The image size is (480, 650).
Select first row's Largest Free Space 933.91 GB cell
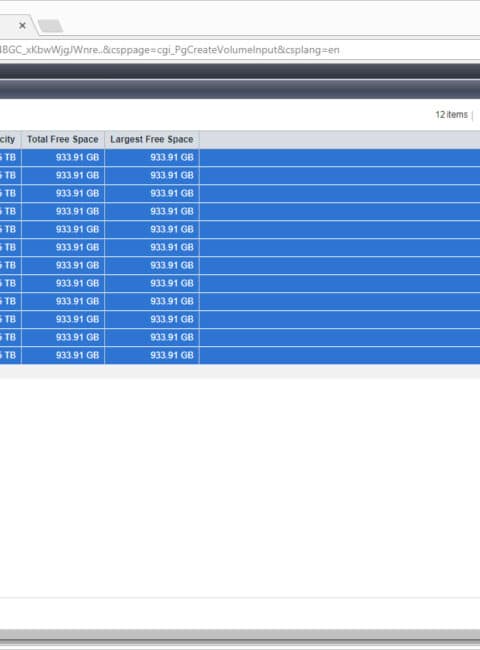152,158
